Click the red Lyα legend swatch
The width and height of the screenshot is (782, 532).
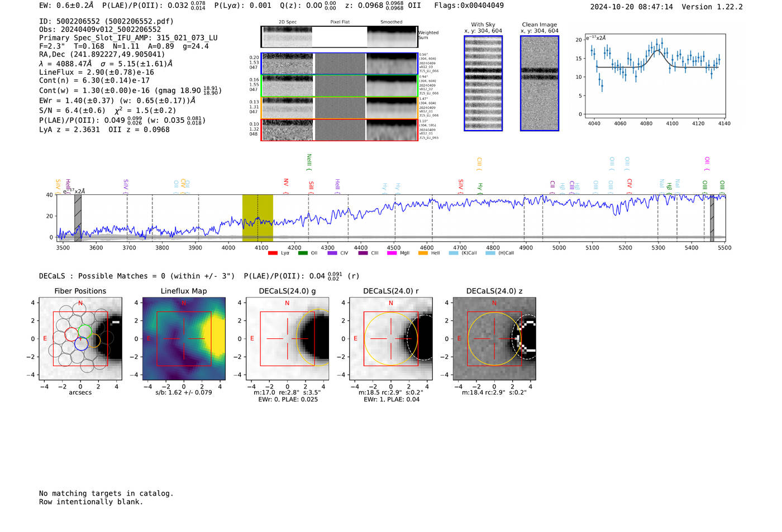point(273,253)
